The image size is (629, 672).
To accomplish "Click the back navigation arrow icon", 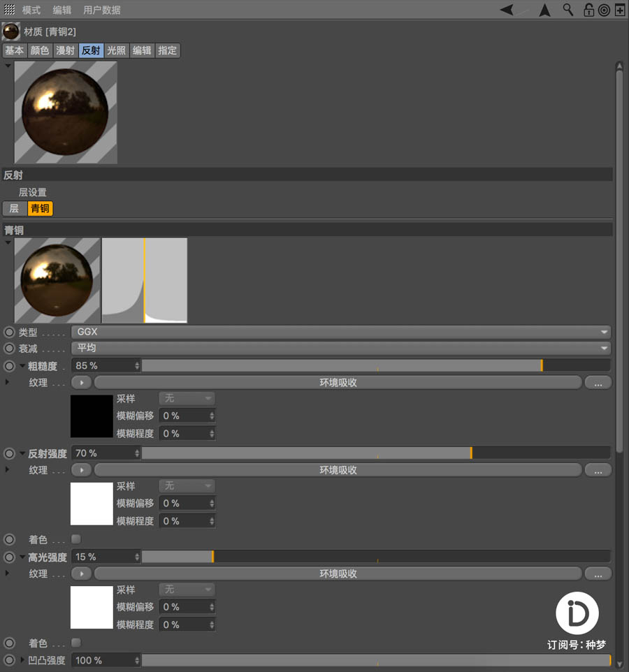I will 506,10.
